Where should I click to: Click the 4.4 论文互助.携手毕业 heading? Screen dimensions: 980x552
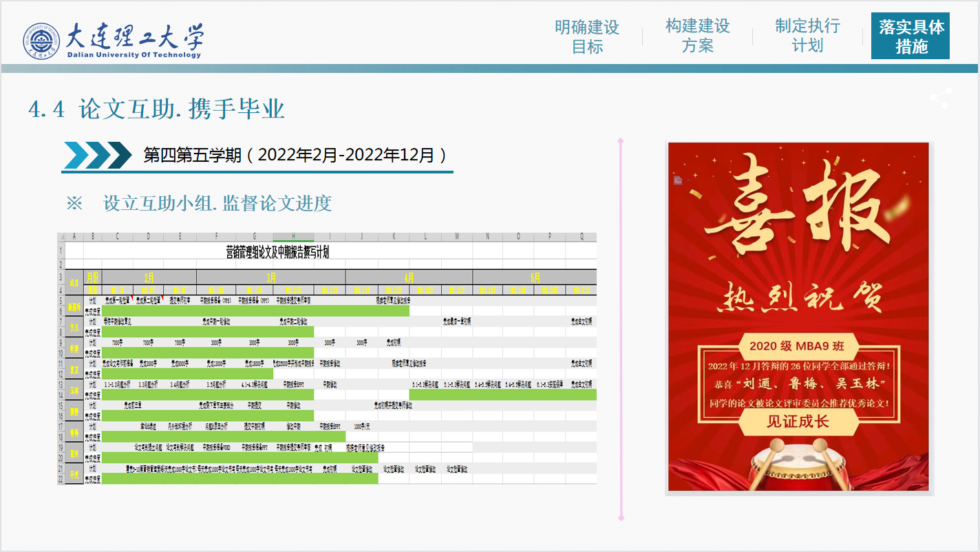coord(157,109)
